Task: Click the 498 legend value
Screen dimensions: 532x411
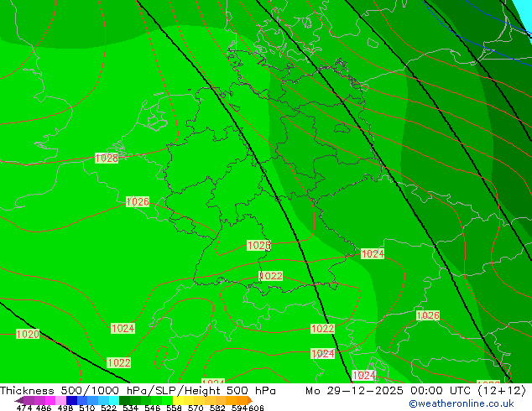Action: [x=65, y=408]
